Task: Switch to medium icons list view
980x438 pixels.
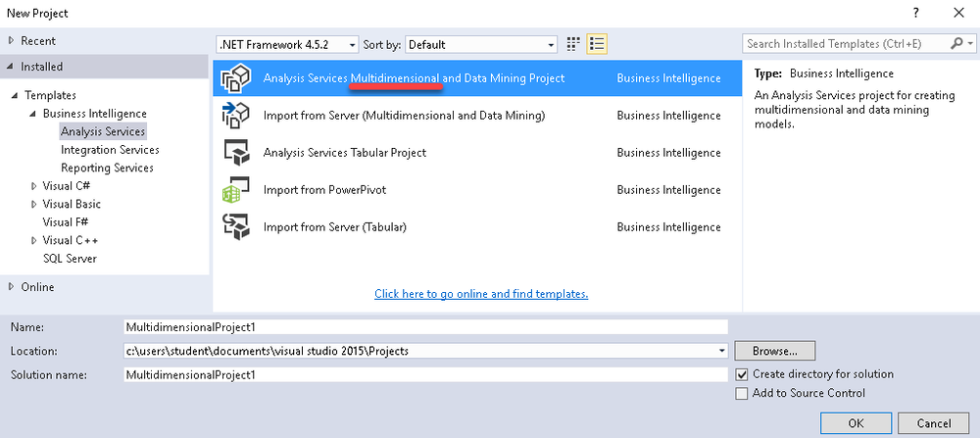Action: pyautogui.click(x=597, y=44)
